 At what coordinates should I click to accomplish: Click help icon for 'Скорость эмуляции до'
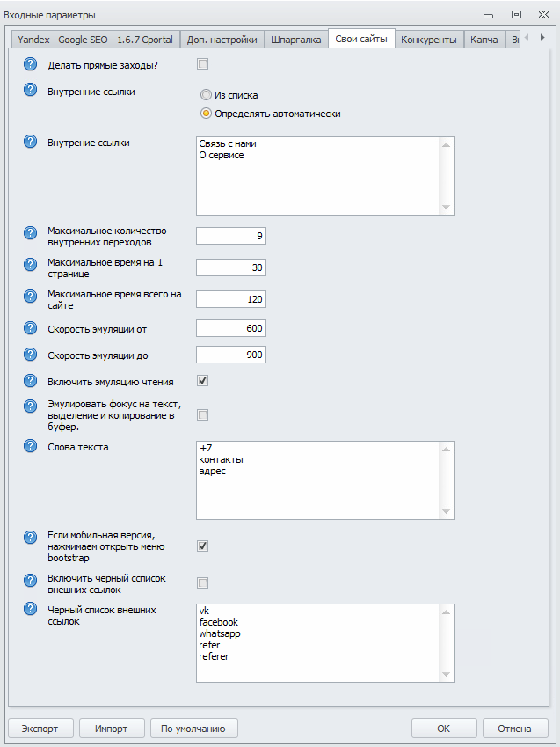[x=31, y=354]
